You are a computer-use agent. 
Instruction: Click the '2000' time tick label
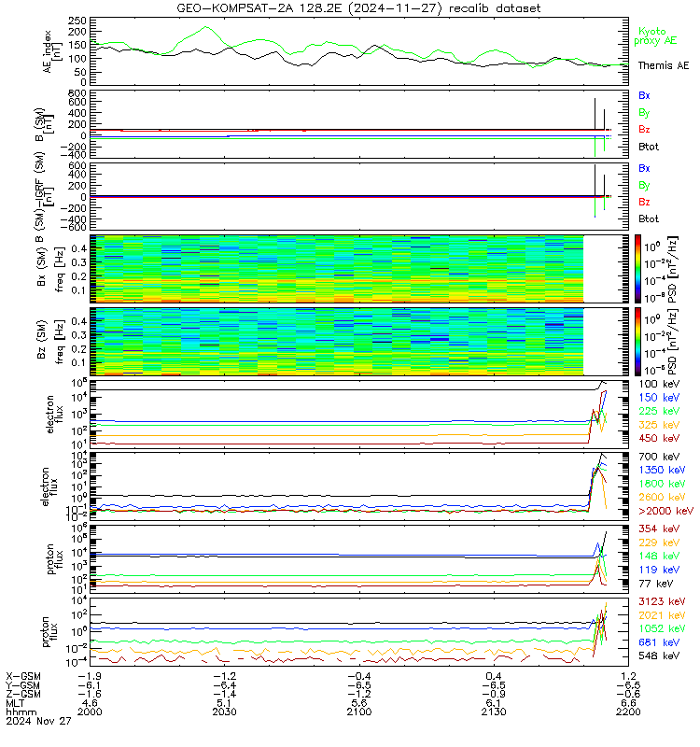coord(90,712)
